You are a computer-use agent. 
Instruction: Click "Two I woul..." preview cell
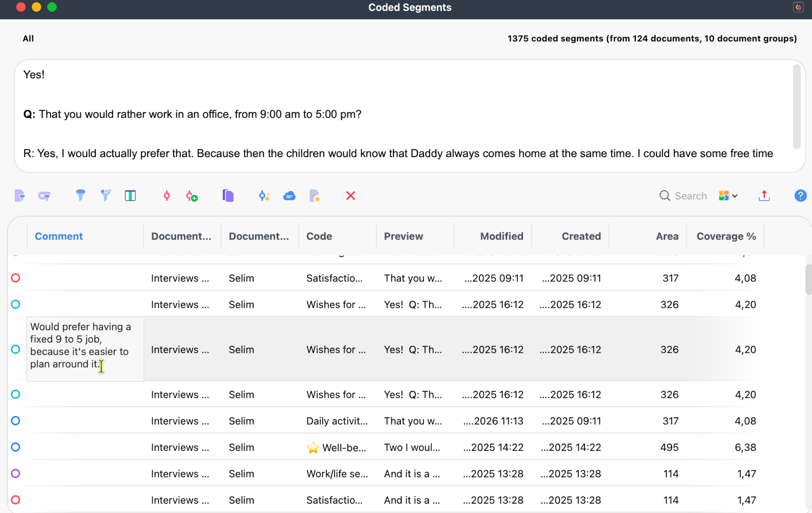412,447
